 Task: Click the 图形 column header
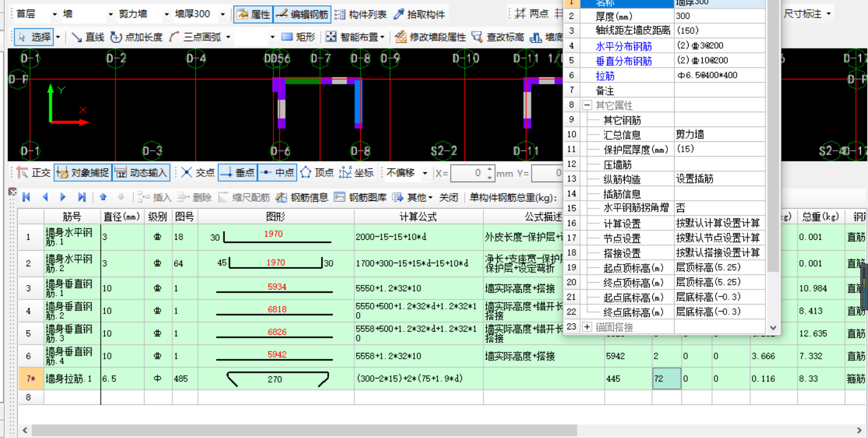tap(276, 216)
